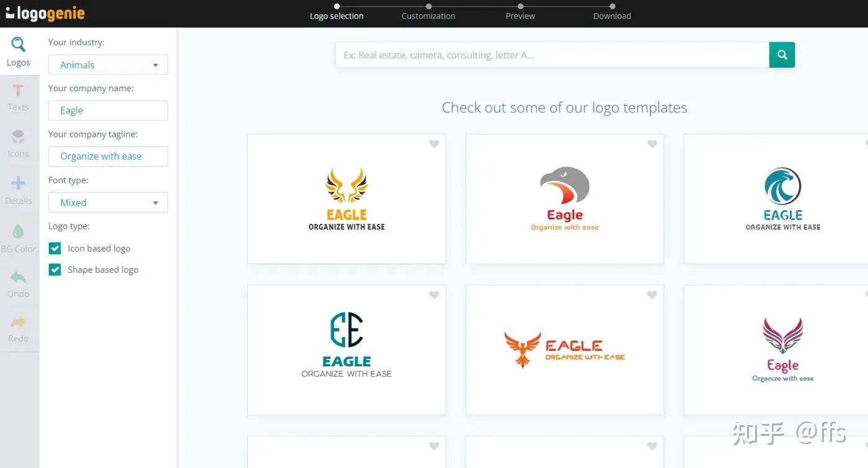Click the 'Your company tagline:' label
Image resolution: width=868 pixels, height=468 pixels.
[93, 134]
